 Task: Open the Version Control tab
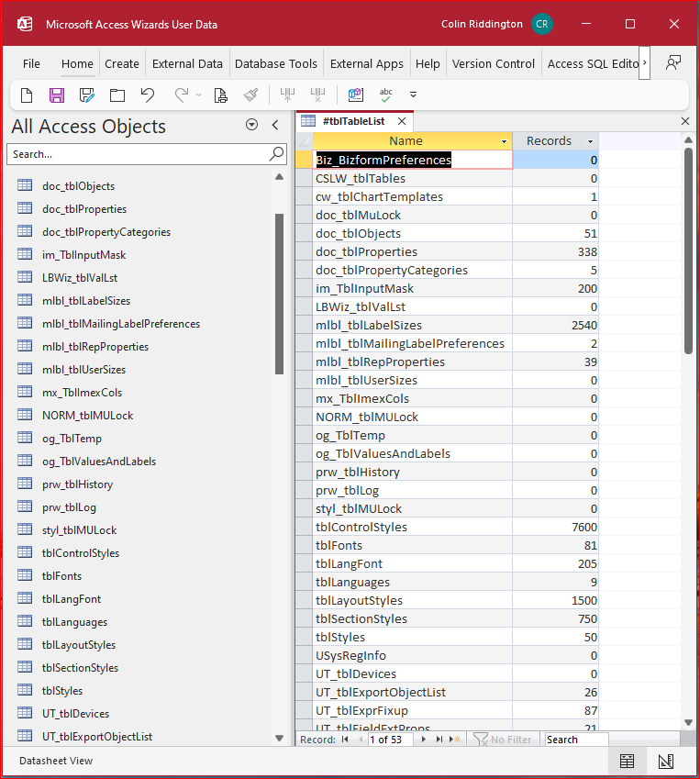point(494,63)
